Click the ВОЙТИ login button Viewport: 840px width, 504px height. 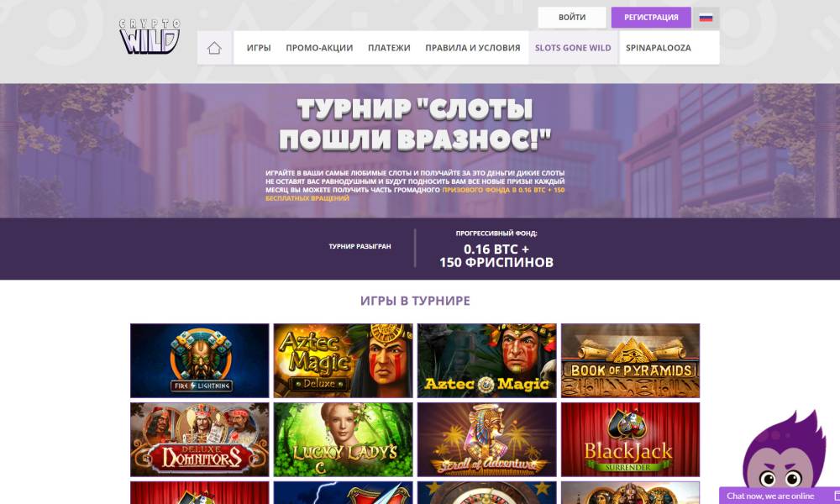tap(572, 18)
